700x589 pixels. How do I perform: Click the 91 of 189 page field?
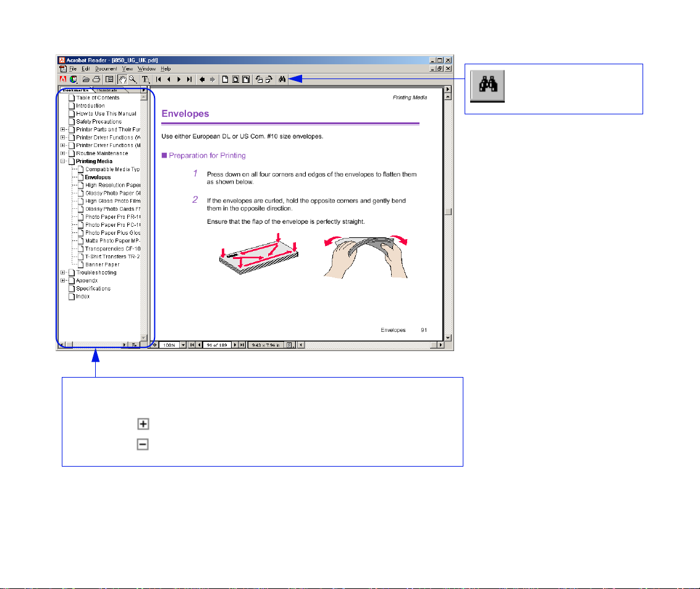click(x=217, y=345)
